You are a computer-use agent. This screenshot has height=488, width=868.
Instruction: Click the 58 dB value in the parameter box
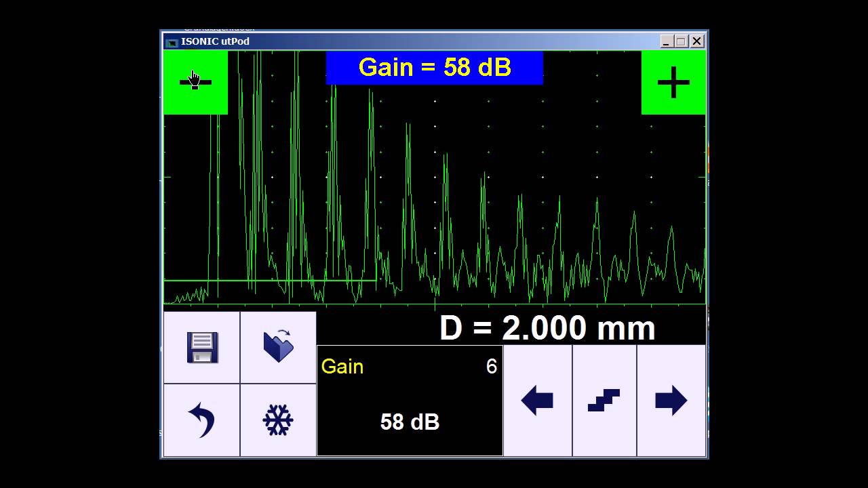410,422
